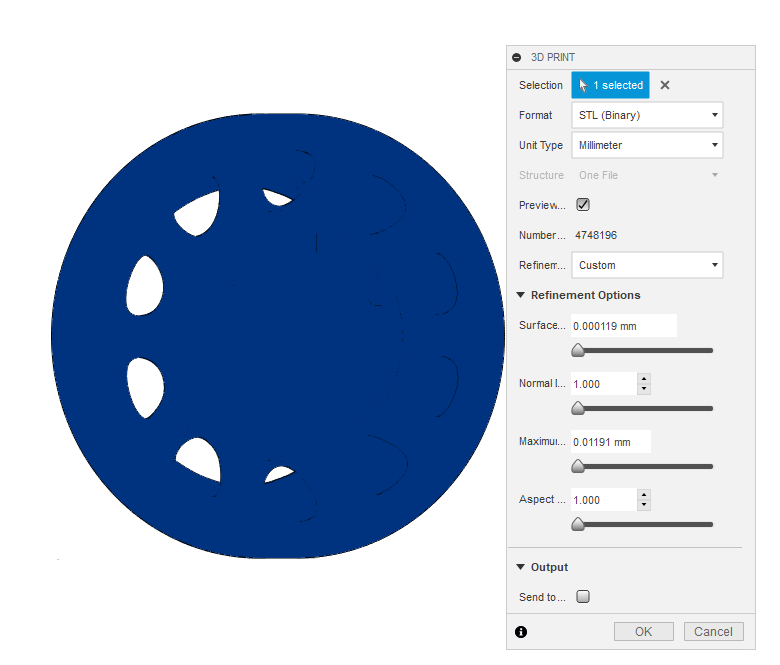Open the Refinement Custom dropdown
780x665 pixels.
pos(647,265)
